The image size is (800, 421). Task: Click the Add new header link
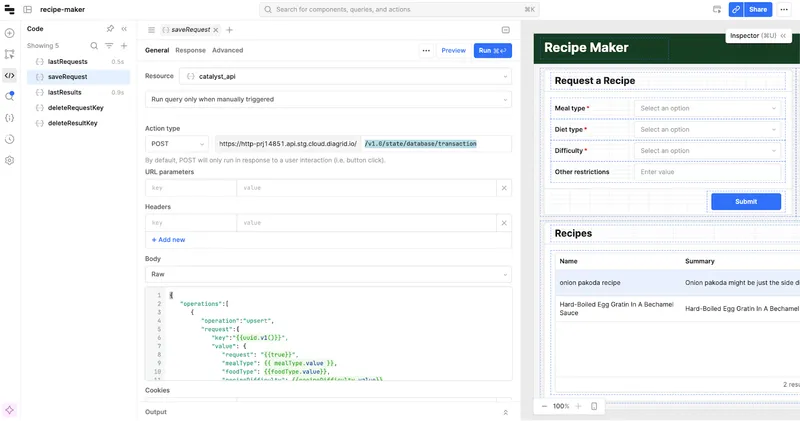click(x=168, y=240)
